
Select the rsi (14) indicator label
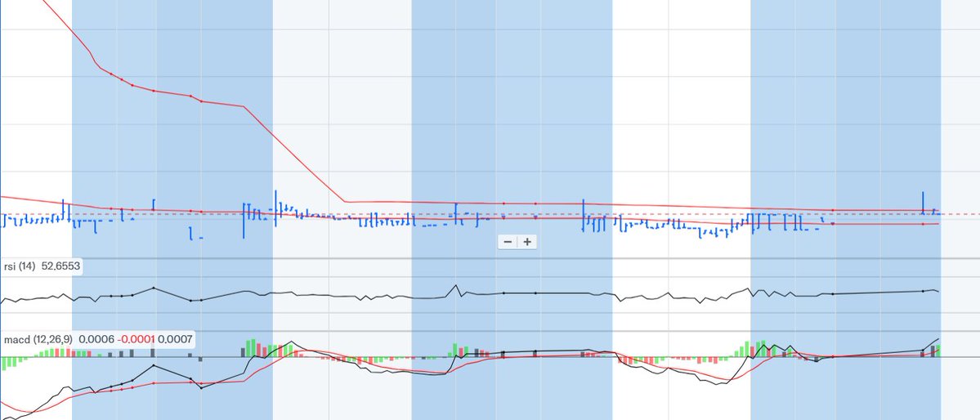[20, 266]
